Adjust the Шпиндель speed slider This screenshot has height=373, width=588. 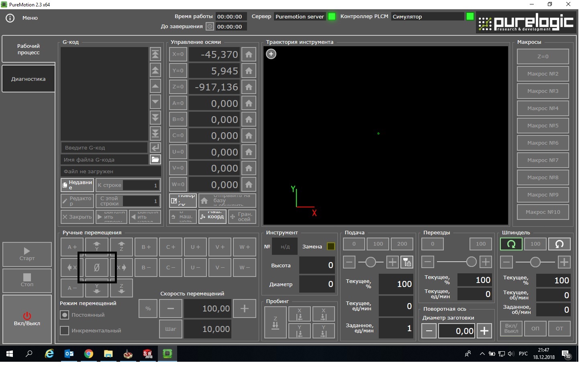(x=535, y=262)
